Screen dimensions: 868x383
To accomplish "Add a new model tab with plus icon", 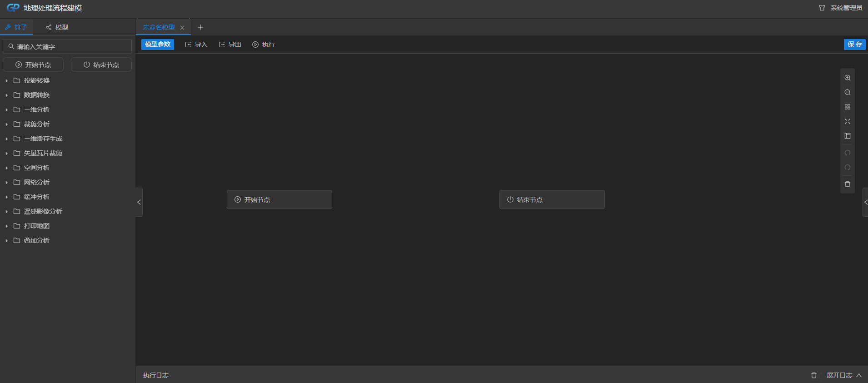I will [200, 27].
